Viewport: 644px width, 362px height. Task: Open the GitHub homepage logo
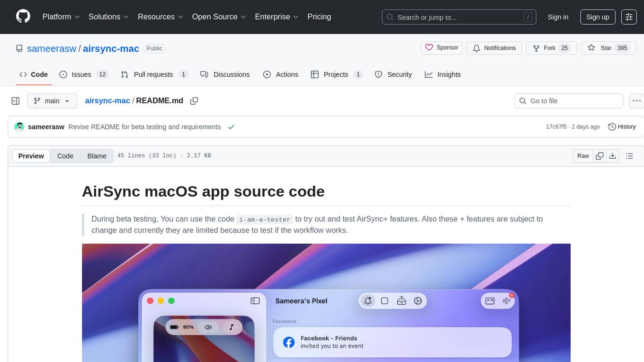click(x=23, y=17)
